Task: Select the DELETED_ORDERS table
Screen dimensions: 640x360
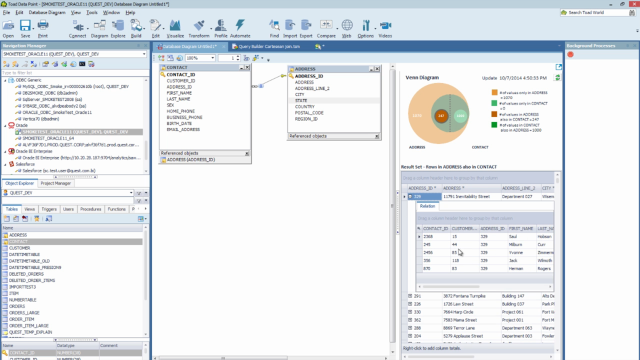Action: [26, 274]
